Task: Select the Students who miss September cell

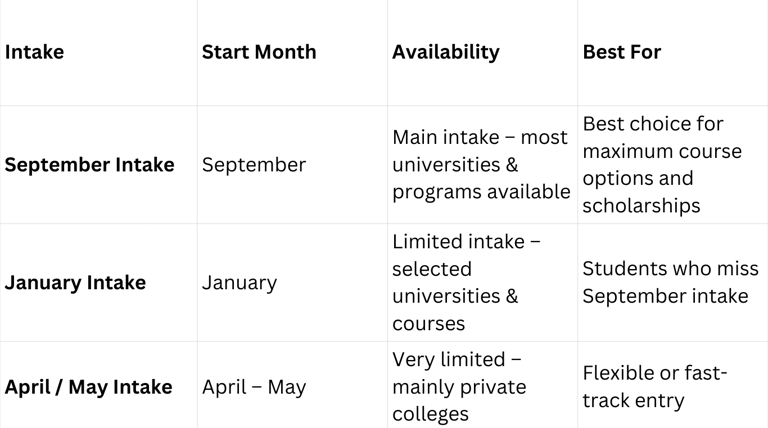Action: pos(670,283)
